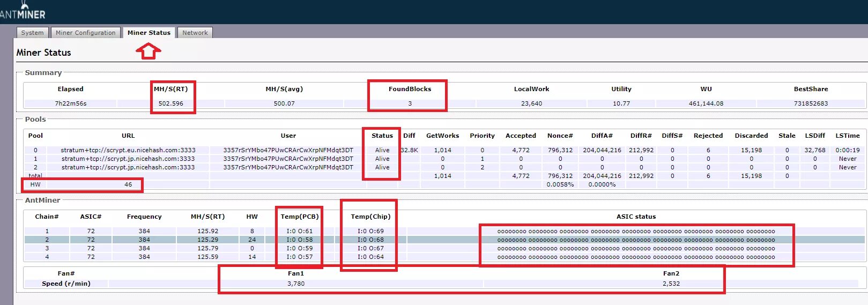
Task: Select the MH/S(avg) value 500.07
Action: (284, 103)
